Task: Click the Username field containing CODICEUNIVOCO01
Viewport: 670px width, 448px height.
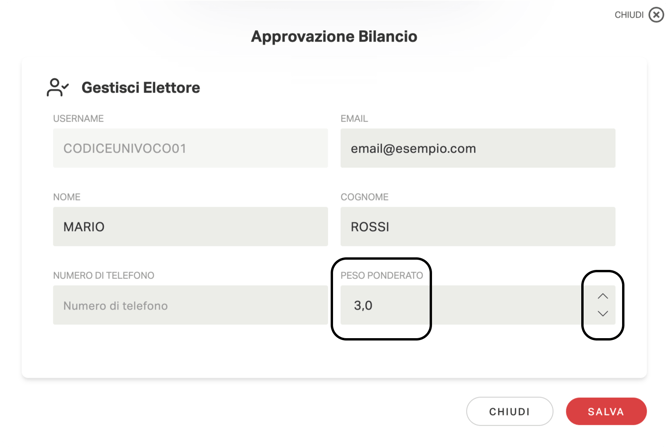Action: click(x=190, y=149)
